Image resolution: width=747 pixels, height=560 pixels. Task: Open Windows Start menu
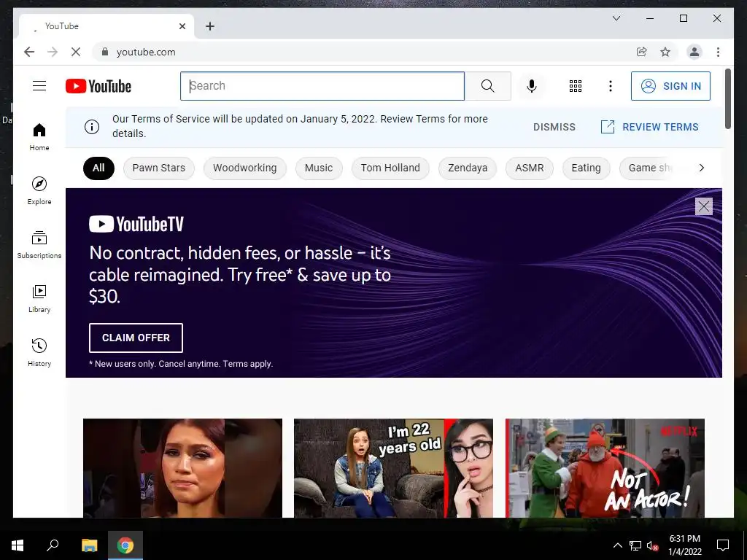coord(18,545)
